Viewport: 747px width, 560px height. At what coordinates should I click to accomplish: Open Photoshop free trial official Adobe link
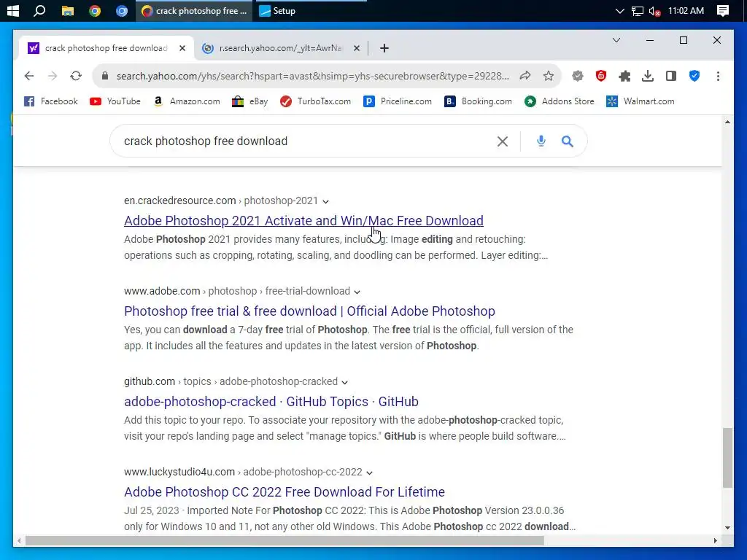pos(309,311)
